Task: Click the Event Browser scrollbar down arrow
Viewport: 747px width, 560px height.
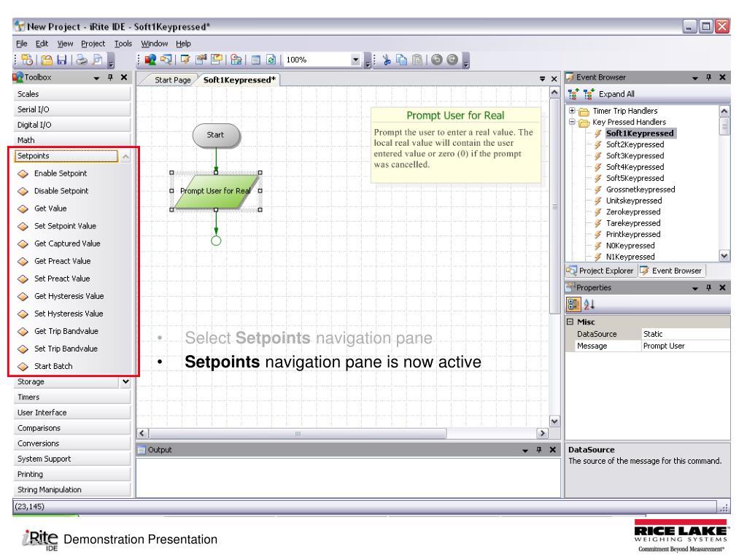Action: coord(724,256)
